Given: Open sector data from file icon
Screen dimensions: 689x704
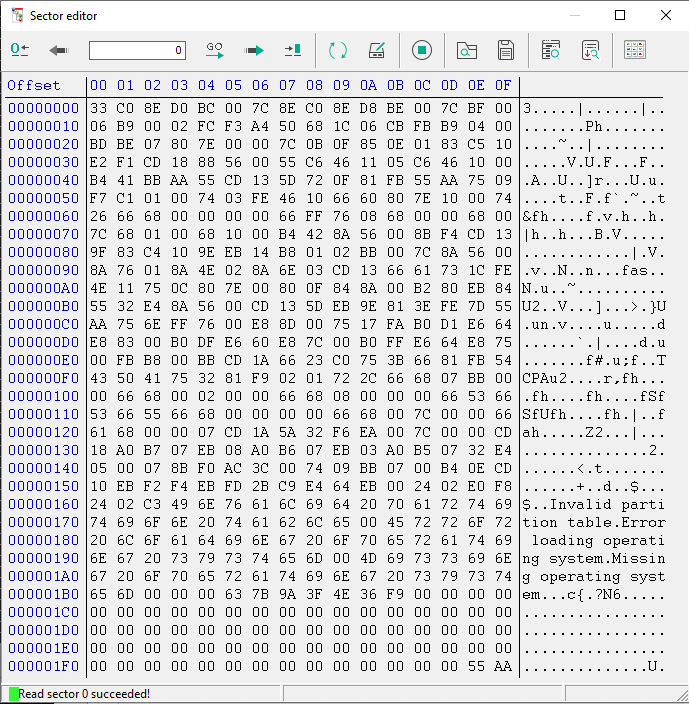Looking at the screenshot, I should [x=467, y=50].
